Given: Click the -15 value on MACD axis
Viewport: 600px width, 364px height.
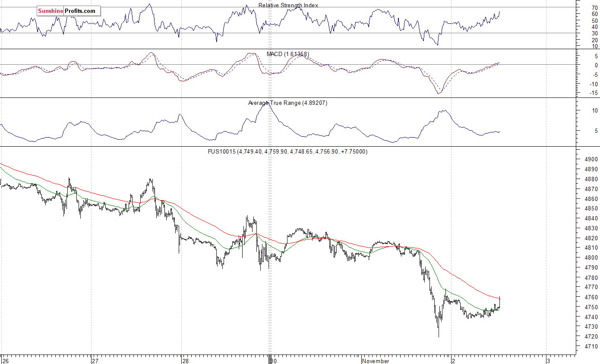Looking at the screenshot, I should coord(593,93).
